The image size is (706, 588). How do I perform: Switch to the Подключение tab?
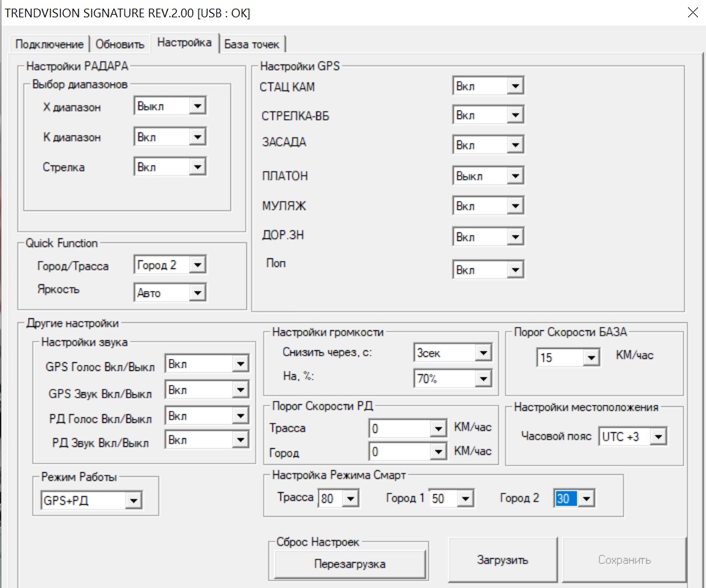[50, 45]
